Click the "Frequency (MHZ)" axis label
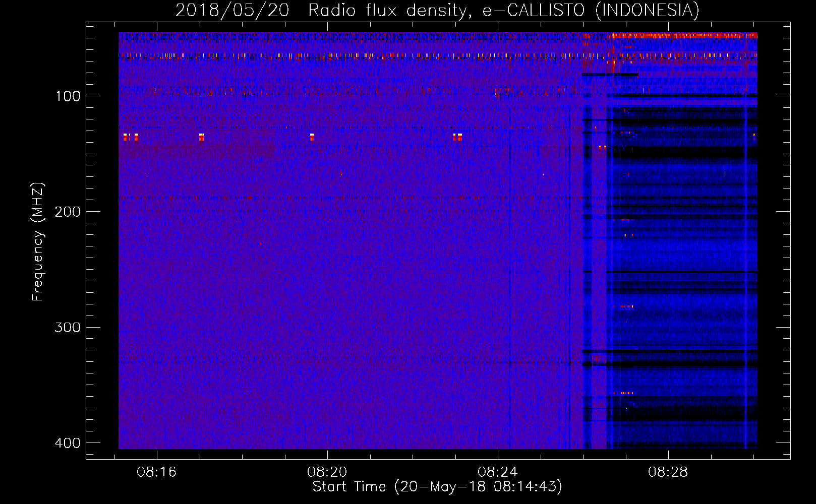This screenshot has height=504, width=816. click(x=38, y=241)
